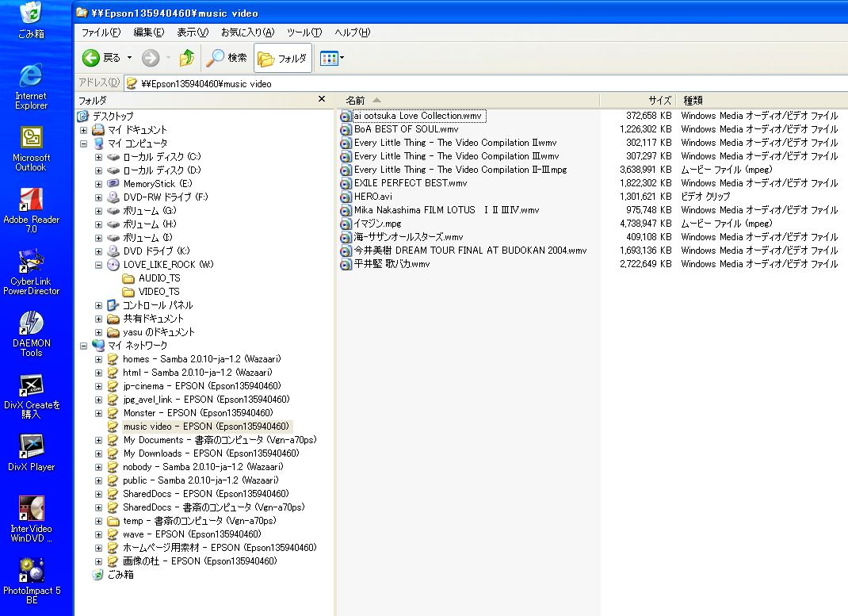Select VIDEO_TS folder in tree

pos(159,292)
